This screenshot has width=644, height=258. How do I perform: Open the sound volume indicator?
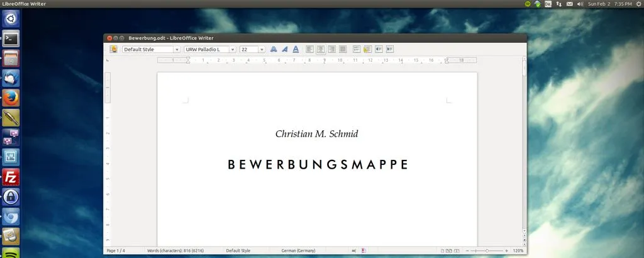580,4
